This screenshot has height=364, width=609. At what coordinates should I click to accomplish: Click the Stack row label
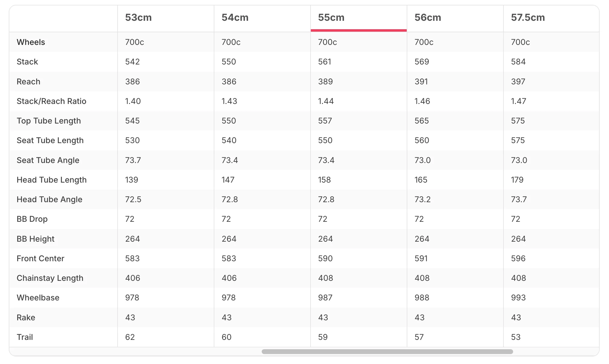point(27,62)
